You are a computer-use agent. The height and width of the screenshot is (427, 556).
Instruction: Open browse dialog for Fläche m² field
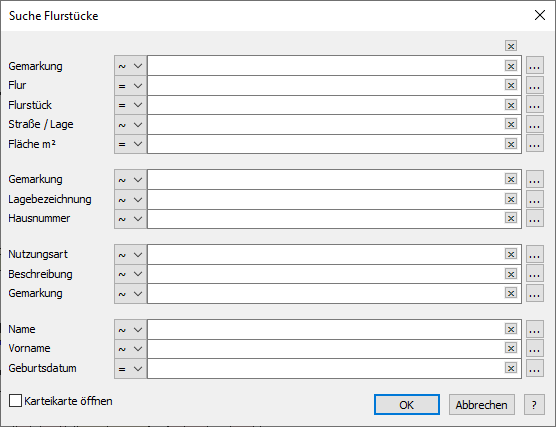[x=535, y=144]
